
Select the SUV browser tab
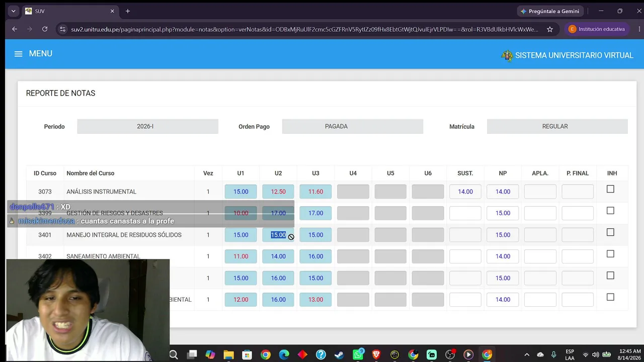[x=70, y=11]
